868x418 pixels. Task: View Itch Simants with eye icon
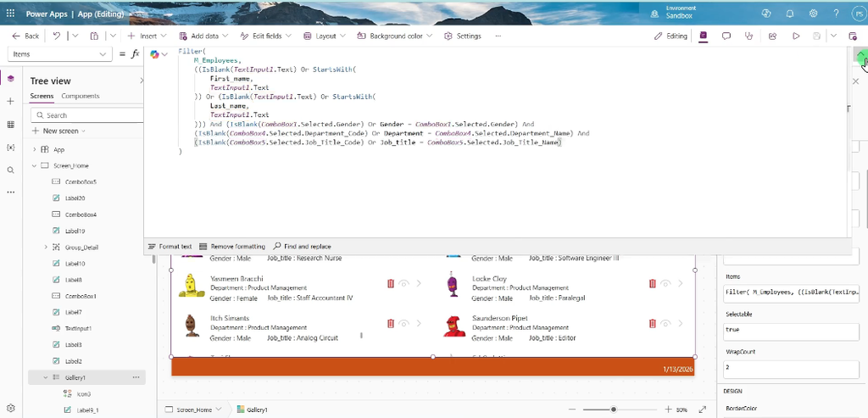coord(404,323)
